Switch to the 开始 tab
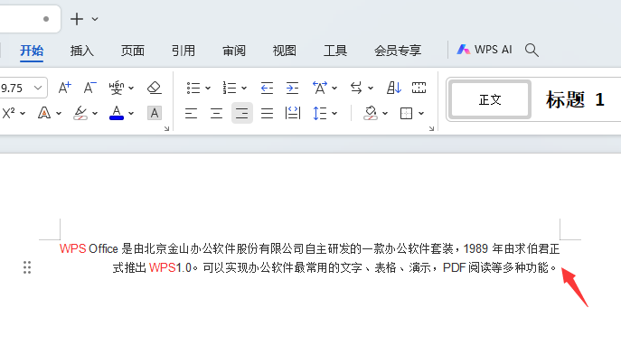The height and width of the screenshot is (364, 621). [x=32, y=51]
